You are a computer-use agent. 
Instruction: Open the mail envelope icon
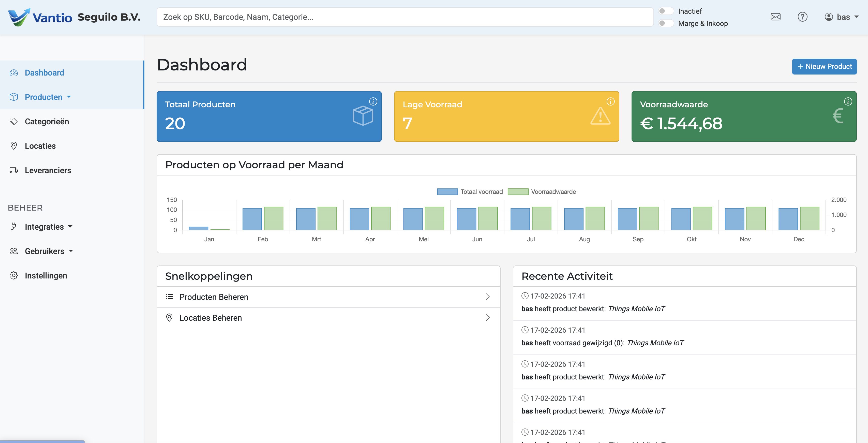click(775, 17)
